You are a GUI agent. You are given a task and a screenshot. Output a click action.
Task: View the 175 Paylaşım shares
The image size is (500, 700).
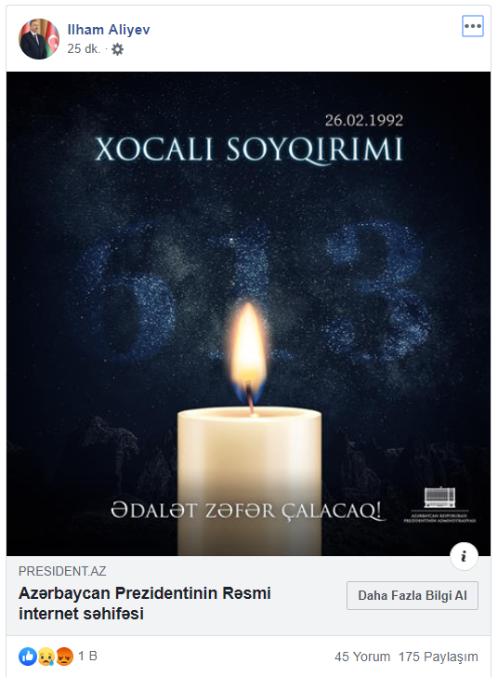pos(438,657)
